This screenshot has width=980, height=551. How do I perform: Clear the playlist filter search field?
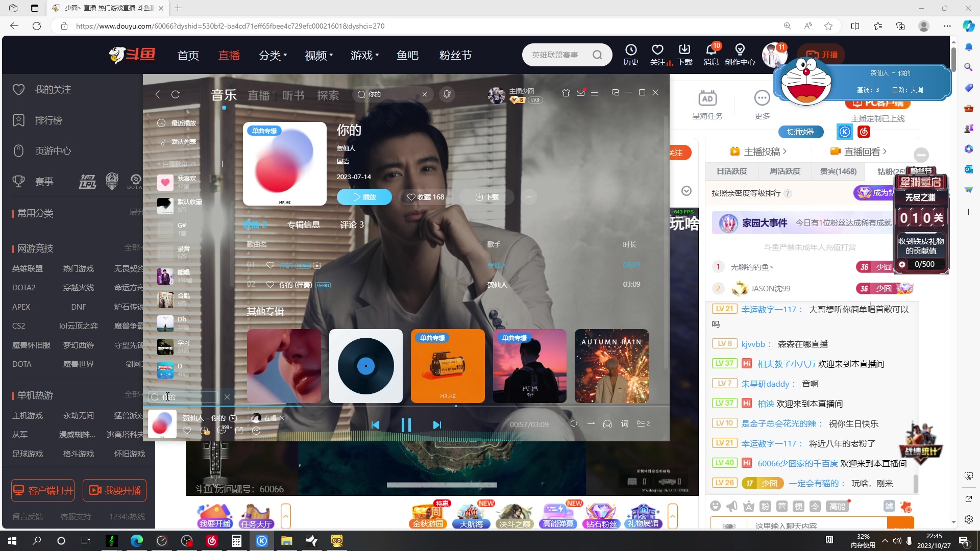(227, 397)
